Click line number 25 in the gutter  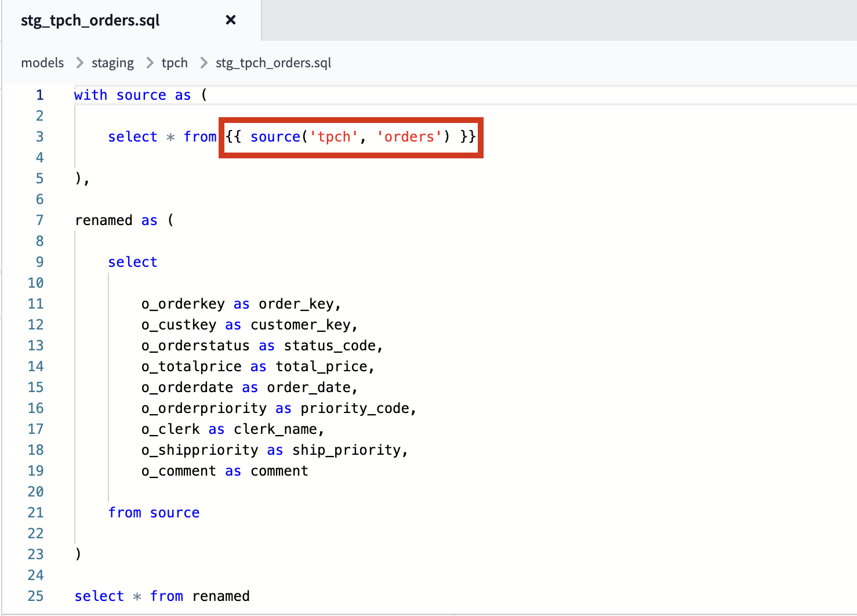point(35,596)
